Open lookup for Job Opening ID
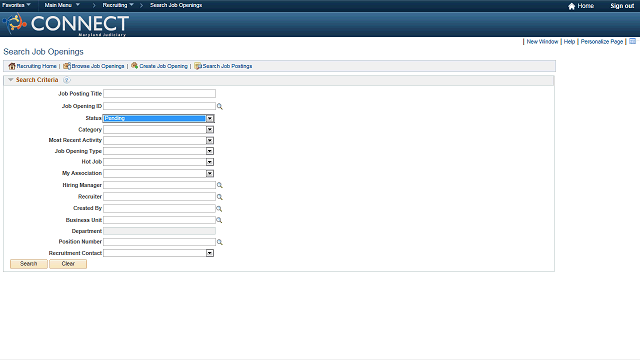 220,107
